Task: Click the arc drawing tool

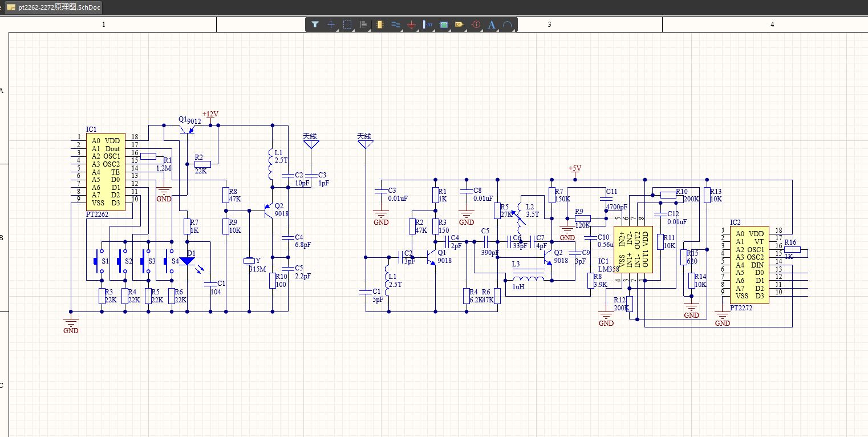Action: 507,25
